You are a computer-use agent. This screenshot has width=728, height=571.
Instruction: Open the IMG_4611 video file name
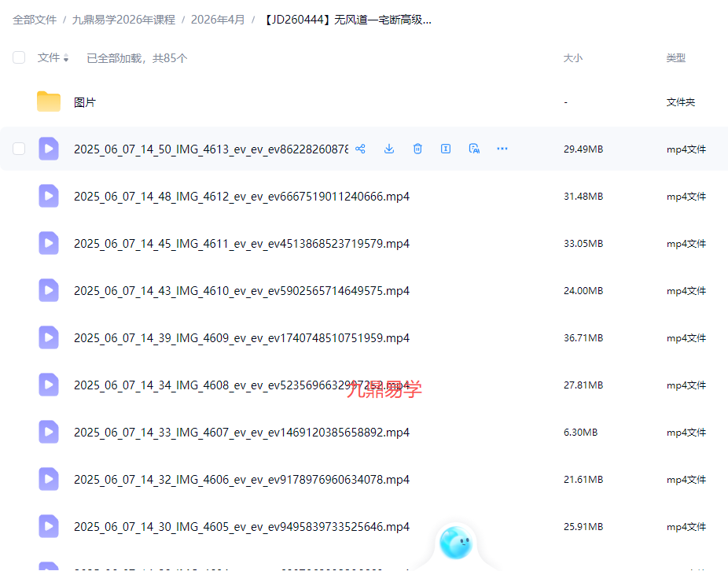(241, 244)
